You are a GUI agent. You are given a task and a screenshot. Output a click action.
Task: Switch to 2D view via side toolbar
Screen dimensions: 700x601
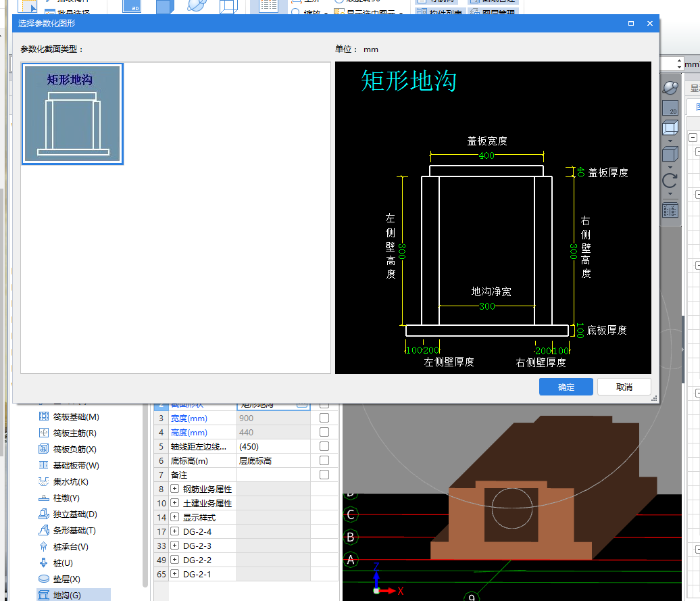coord(670,107)
